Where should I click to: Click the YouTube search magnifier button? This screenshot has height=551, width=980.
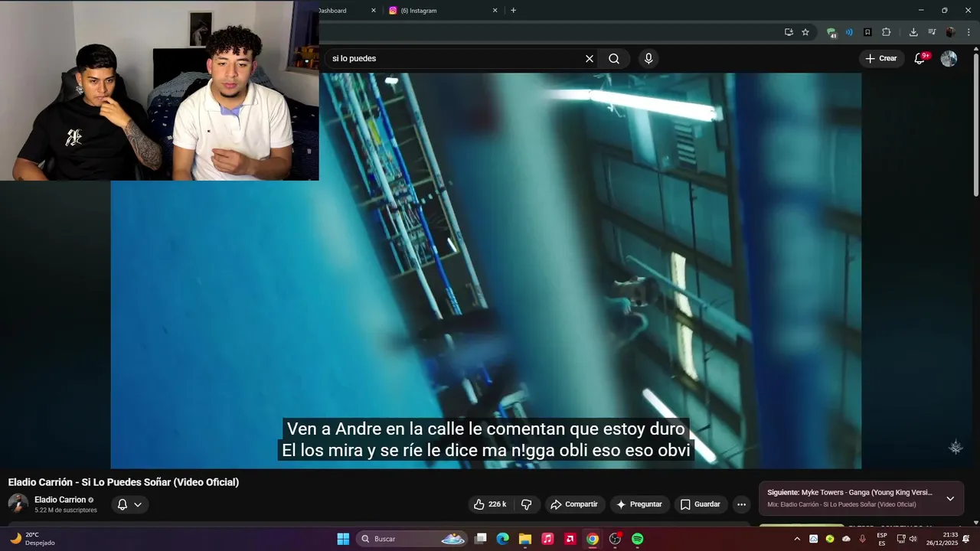(x=614, y=59)
